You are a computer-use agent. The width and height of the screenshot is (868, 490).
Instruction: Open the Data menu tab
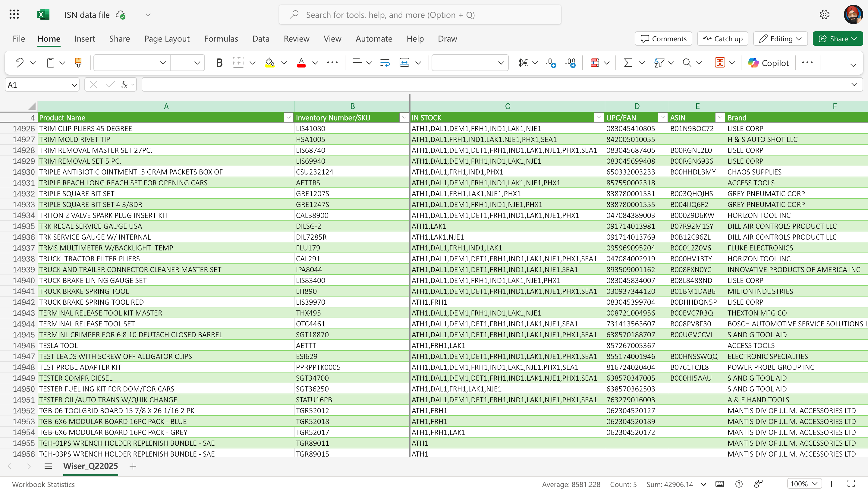click(261, 38)
